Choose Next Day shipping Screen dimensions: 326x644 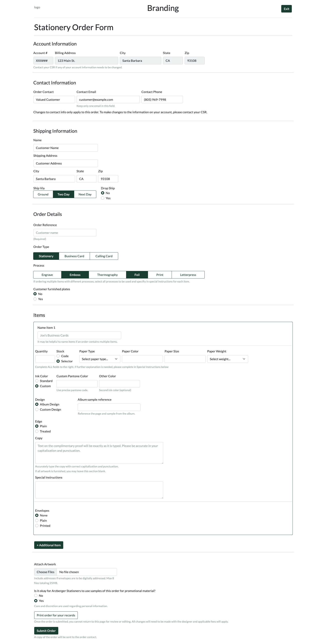[x=85, y=194]
